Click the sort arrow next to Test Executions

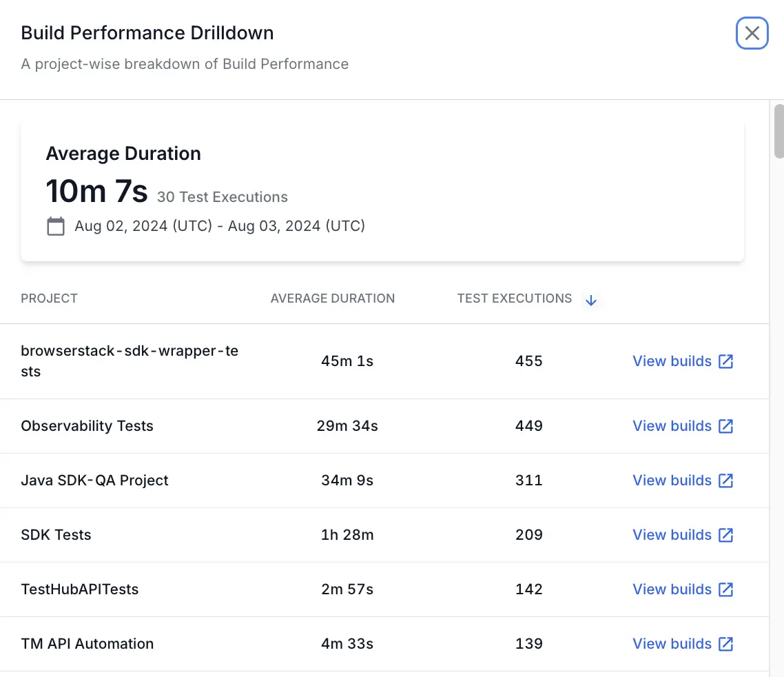590,301
